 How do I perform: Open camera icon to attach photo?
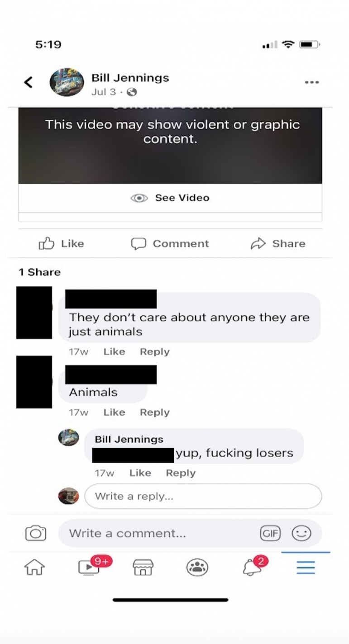click(x=36, y=533)
